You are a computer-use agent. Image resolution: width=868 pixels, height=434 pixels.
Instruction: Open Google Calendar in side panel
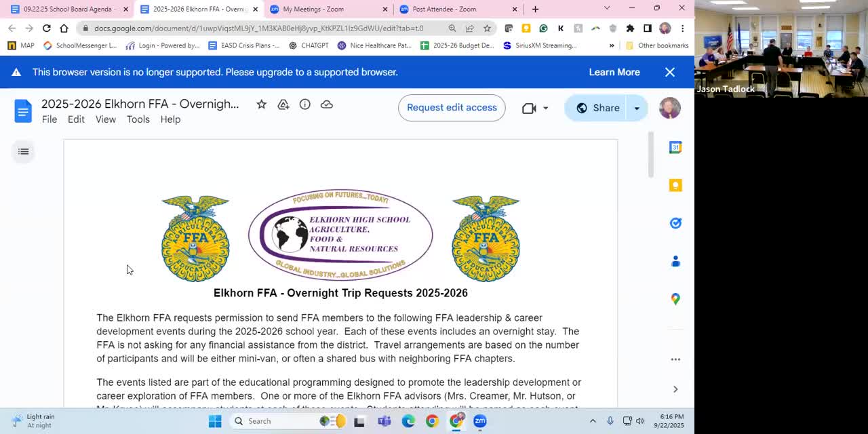(675, 148)
